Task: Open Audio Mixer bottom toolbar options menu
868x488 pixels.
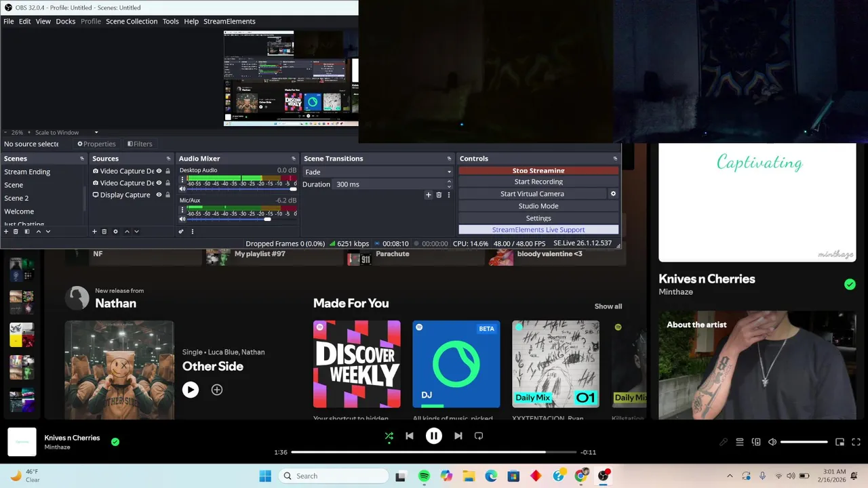Action: click(193, 232)
